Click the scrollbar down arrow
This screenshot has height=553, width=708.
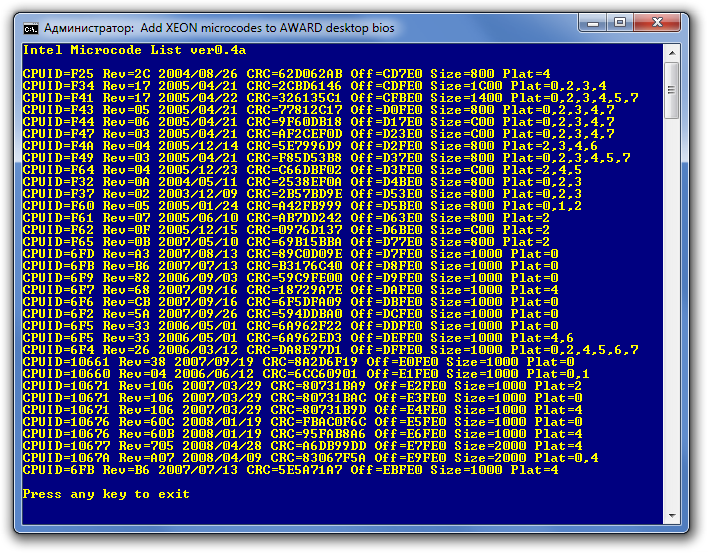click(672, 516)
